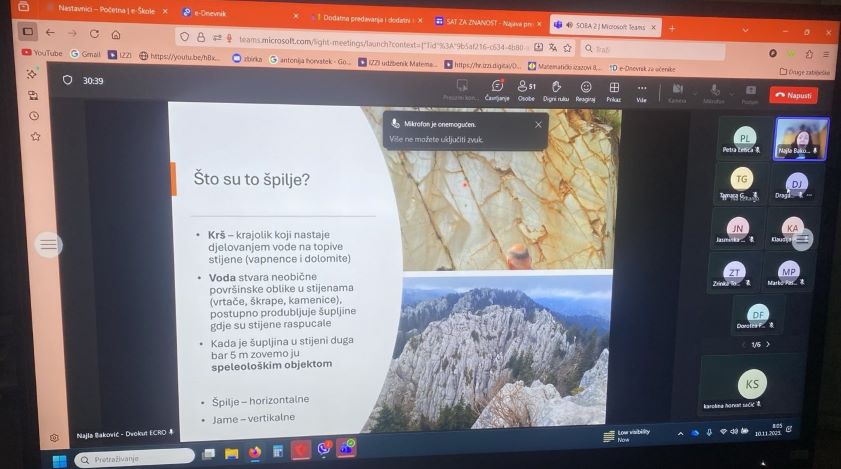Leave the meeting with Napusti button
The image size is (841, 469).
pos(794,95)
